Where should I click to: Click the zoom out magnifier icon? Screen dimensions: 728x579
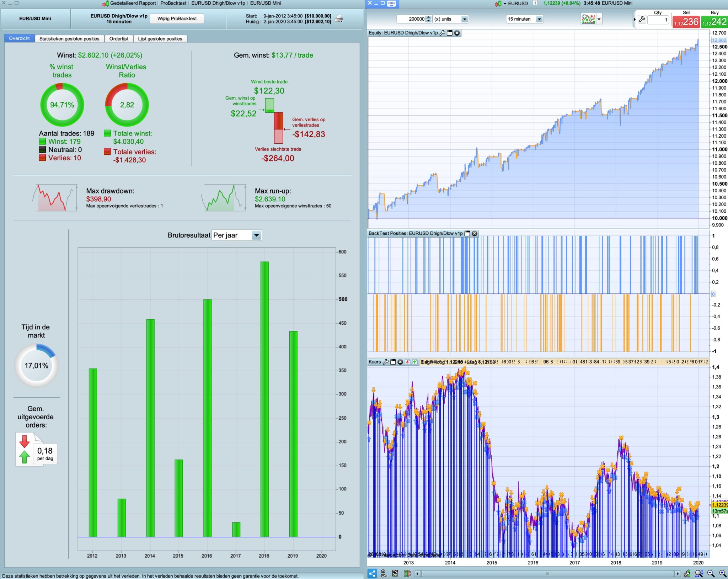(x=711, y=573)
